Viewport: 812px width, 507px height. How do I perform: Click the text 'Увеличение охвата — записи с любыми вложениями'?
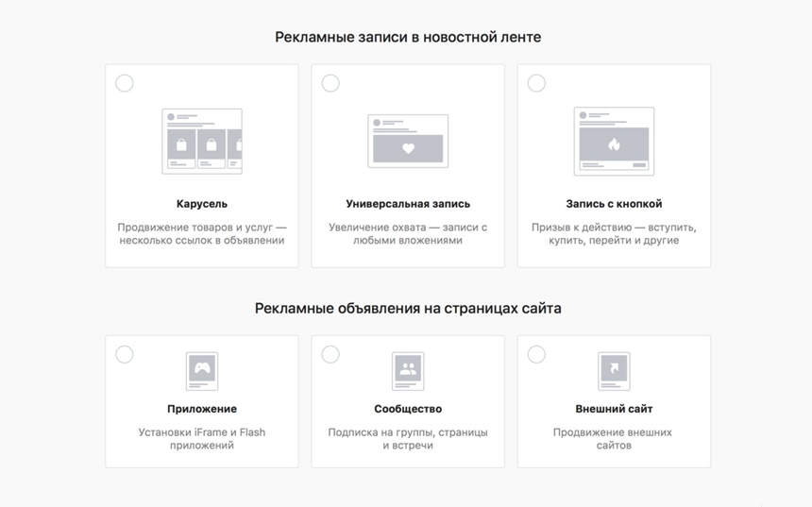click(x=408, y=233)
